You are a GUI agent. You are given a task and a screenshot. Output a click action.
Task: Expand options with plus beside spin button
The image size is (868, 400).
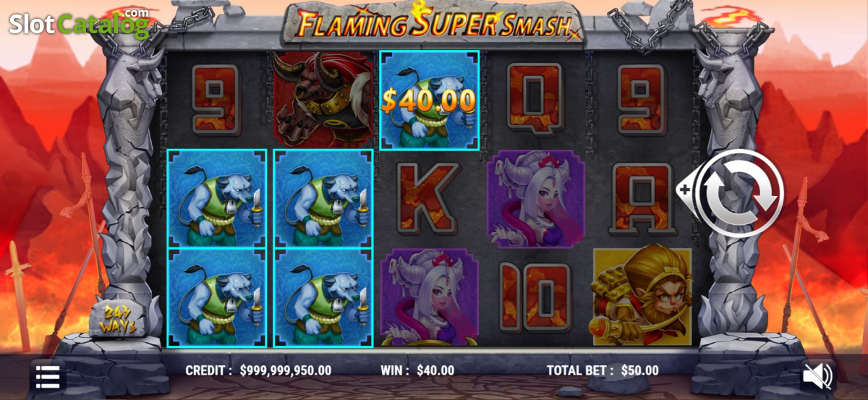pos(686,191)
